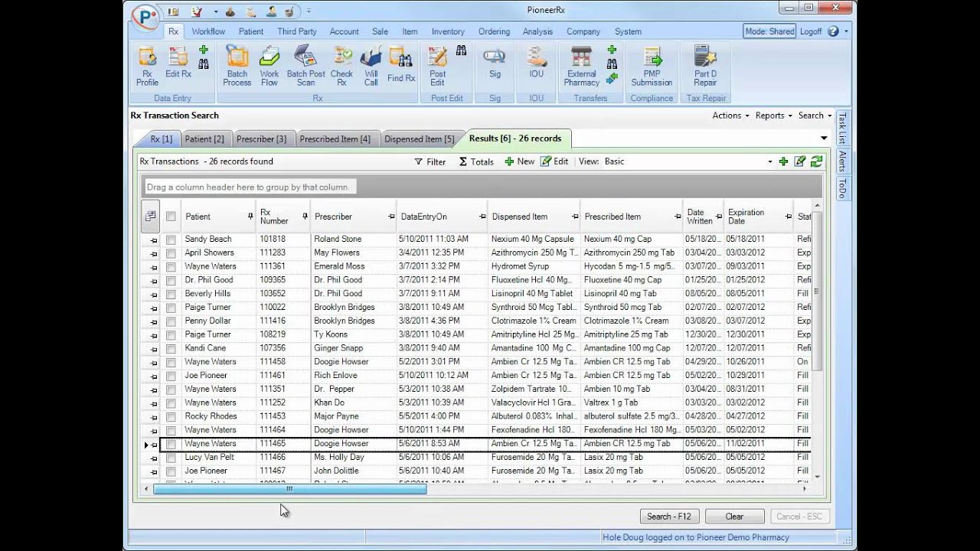Click the Mode: Shared button
The width and height of the screenshot is (980, 551).
[769, 31]
